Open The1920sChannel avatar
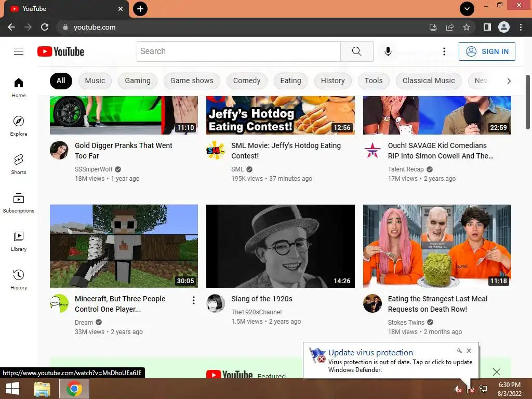Viewport: 532px width, 399px height. (x=216, y=303)
